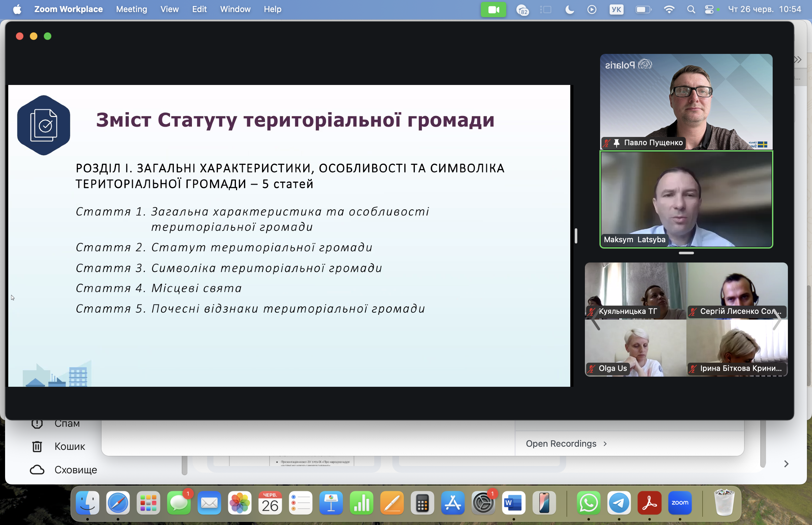Show previous page of gallery participants
This screenshot has width=812, height=525.
point(595,320)
